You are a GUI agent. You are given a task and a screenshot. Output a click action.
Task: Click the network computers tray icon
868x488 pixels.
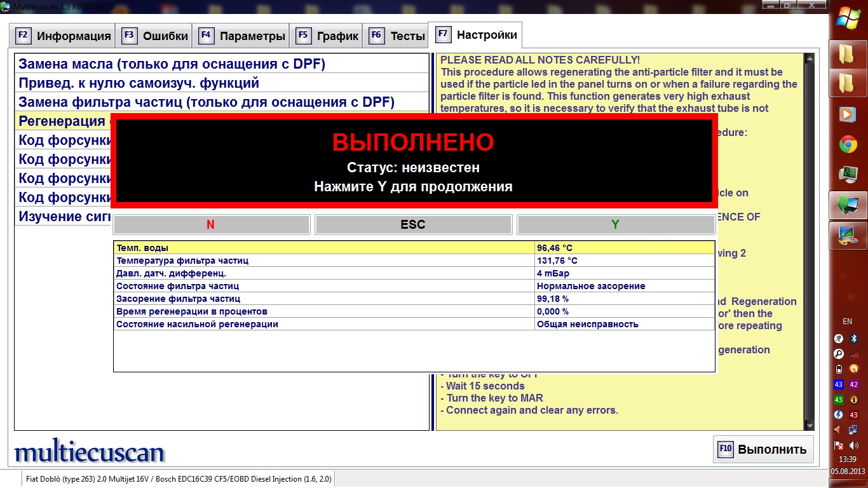point(854,430)
